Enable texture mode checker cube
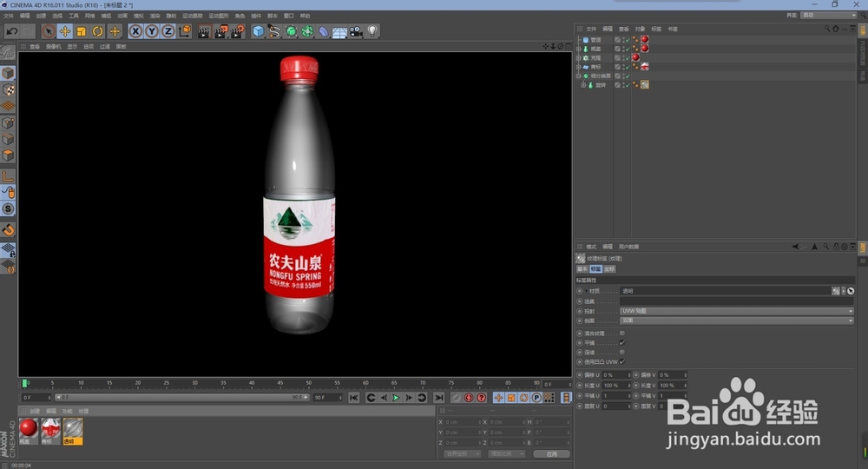 tap(8, 89)
